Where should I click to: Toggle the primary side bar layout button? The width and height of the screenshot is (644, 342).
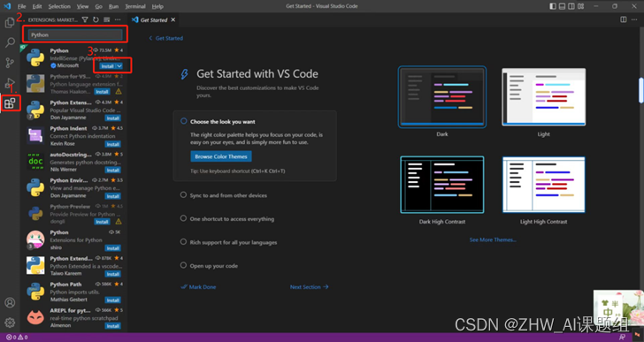coord(553,6)
